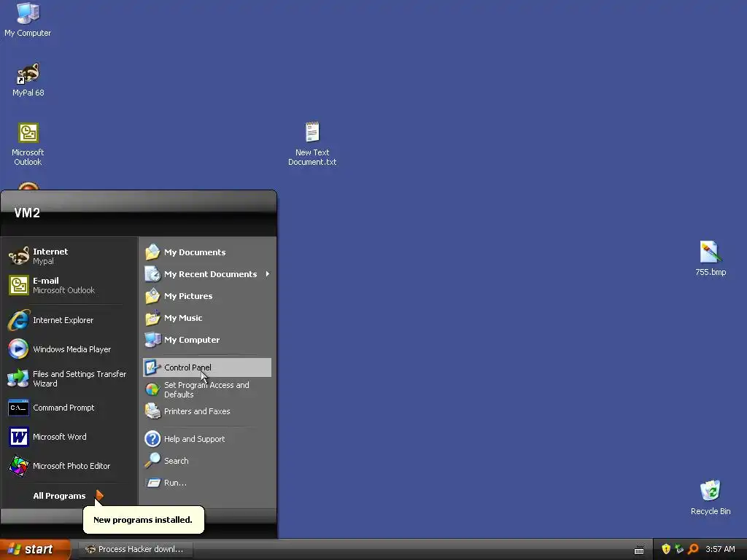Select New Text Document.txt on desktop
The width and height of the screenshot is (747, 560).
tap(312, 143)
